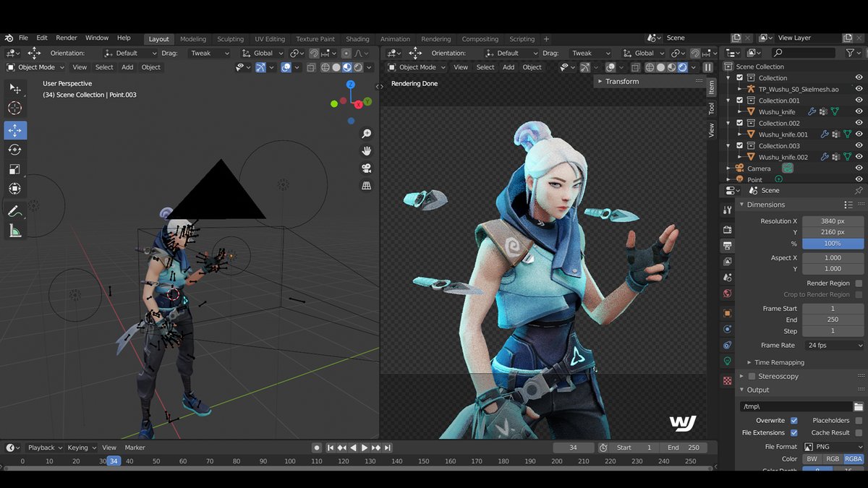Image resolution: width=868 pixels, height=488 pixels.
Task: Click the outliner search field
Action: 804,53
